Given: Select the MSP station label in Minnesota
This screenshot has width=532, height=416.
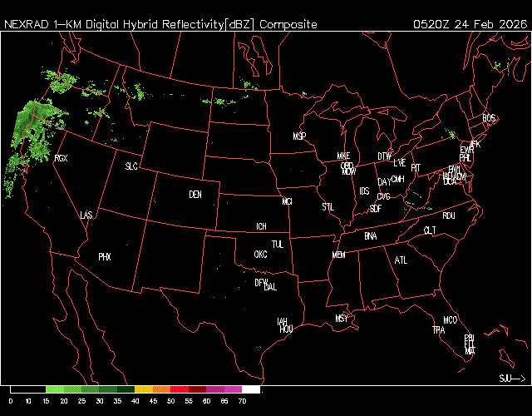Looking at the screenshot, I should coord(299,136).
